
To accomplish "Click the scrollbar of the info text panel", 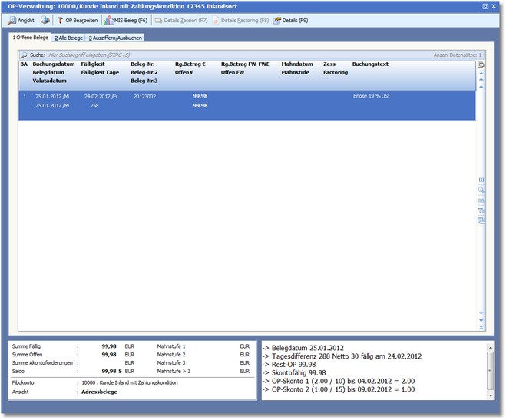I will tap(490, 370).
